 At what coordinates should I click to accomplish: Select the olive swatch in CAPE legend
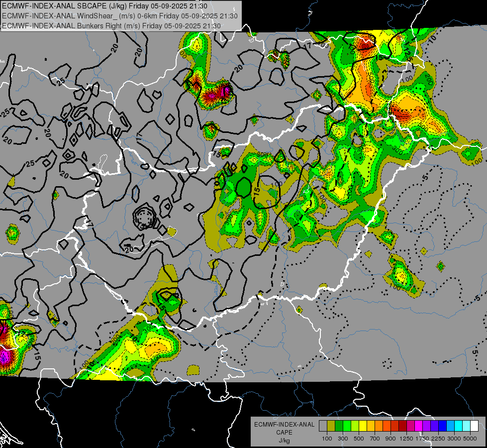pyautogui.click(x=331, y=426)
